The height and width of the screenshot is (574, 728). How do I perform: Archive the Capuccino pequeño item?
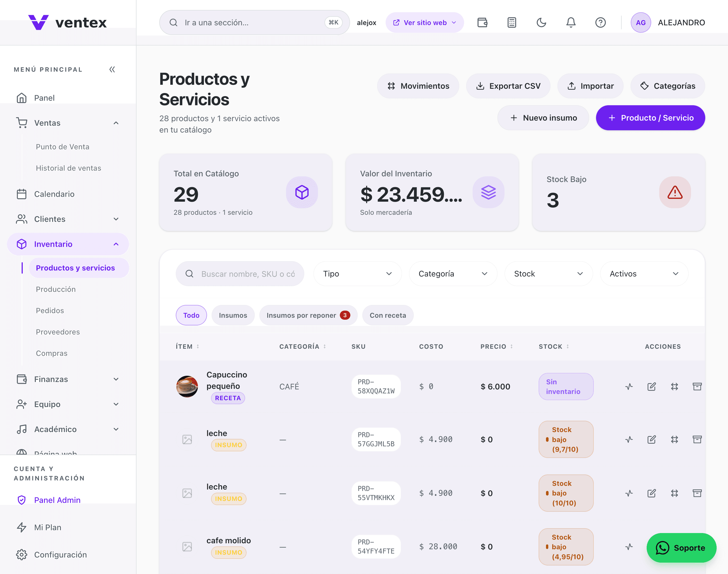coord(697,387)
